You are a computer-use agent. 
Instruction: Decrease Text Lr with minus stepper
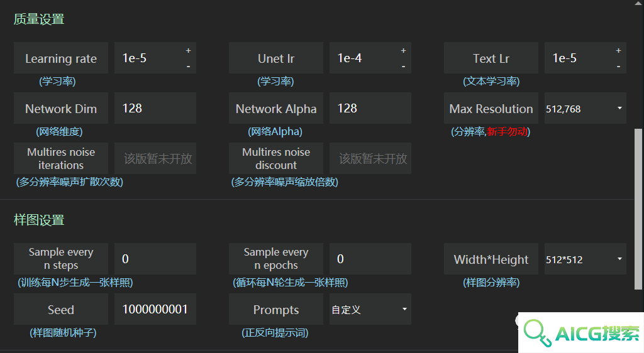[618, 66]
